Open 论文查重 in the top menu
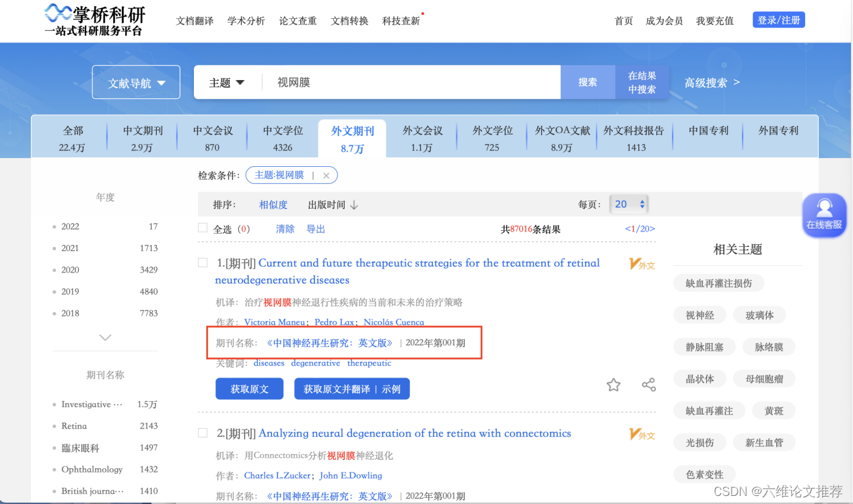 pyautogui.click(x=298, y=21)
